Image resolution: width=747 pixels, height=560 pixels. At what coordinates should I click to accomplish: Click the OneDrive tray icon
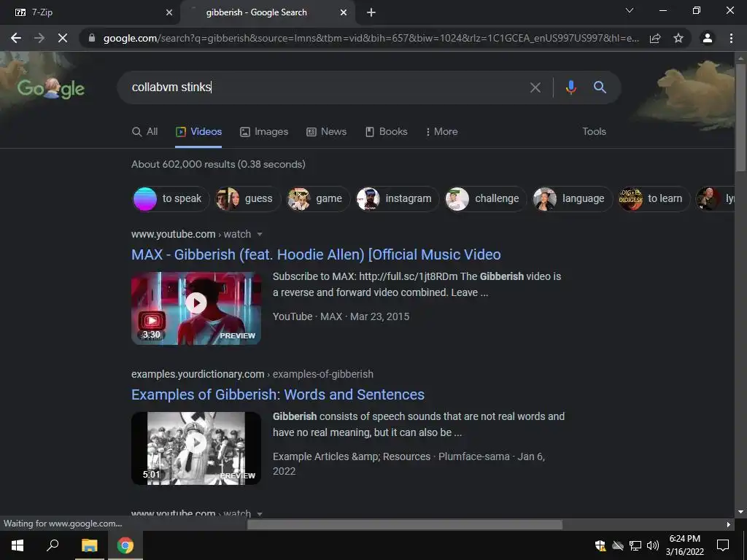tap(618, 545)
